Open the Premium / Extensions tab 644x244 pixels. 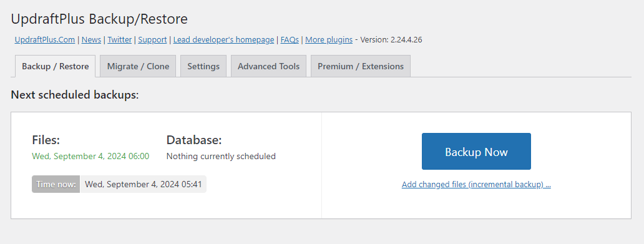tap(361, 66)
